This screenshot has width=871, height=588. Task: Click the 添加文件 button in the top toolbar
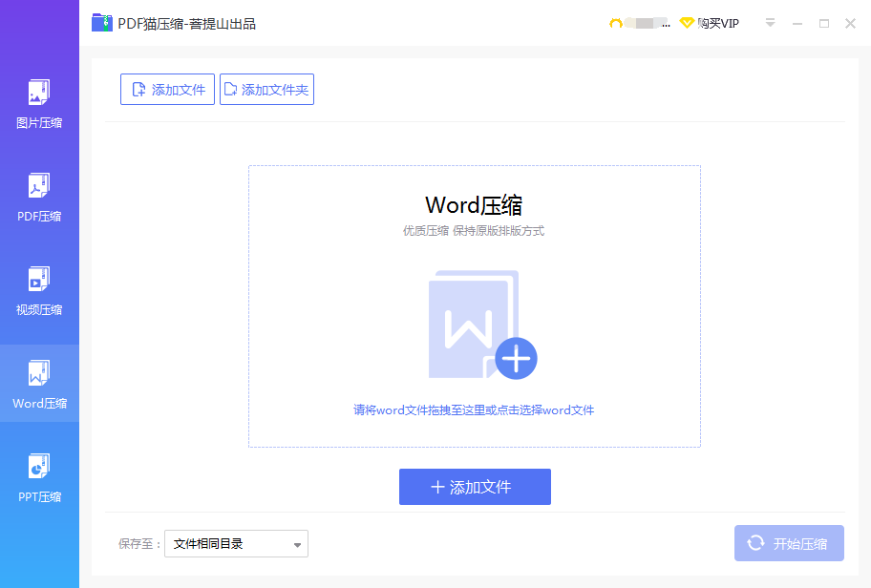click(167, 90)
